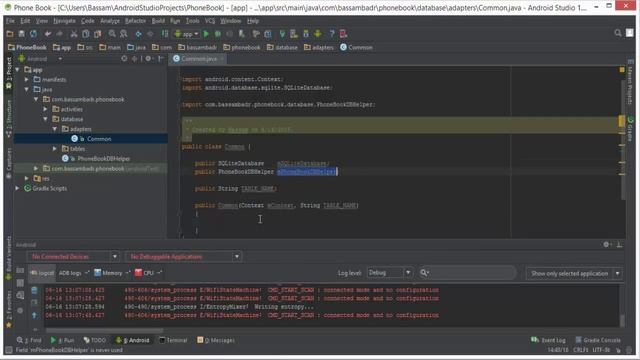The image size is (640, 360).
Task: Click the logcat horizontal scrollbar
Action: click(105, 331)
